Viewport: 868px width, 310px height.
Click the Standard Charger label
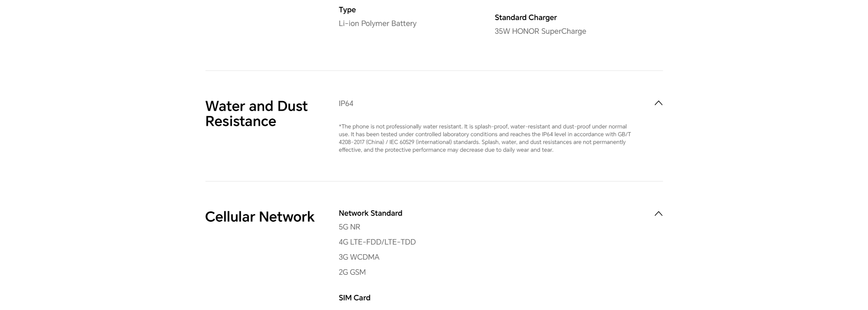click(525, 17)
